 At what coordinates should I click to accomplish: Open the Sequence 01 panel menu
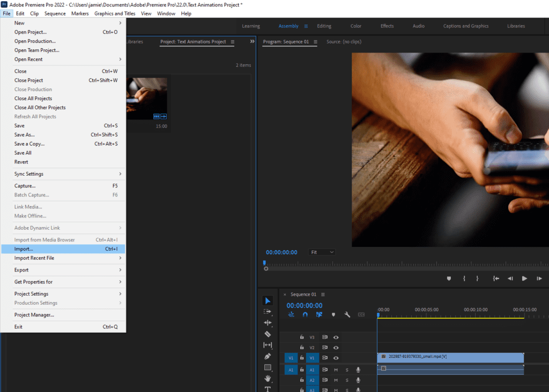pyautogui.click(x=323, y=295)
